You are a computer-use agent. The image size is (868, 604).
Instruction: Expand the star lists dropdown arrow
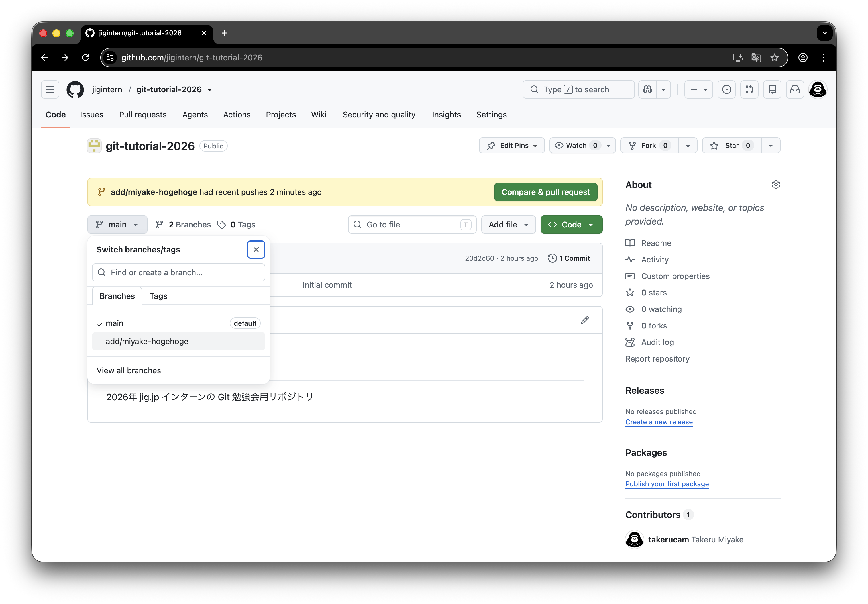click(771, 146)
